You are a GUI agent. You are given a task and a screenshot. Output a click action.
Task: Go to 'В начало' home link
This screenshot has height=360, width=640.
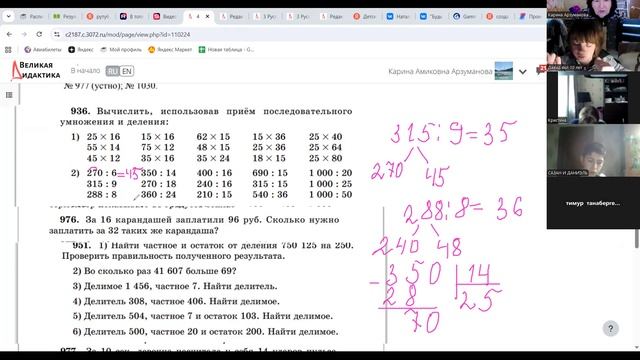pos(85,71)
